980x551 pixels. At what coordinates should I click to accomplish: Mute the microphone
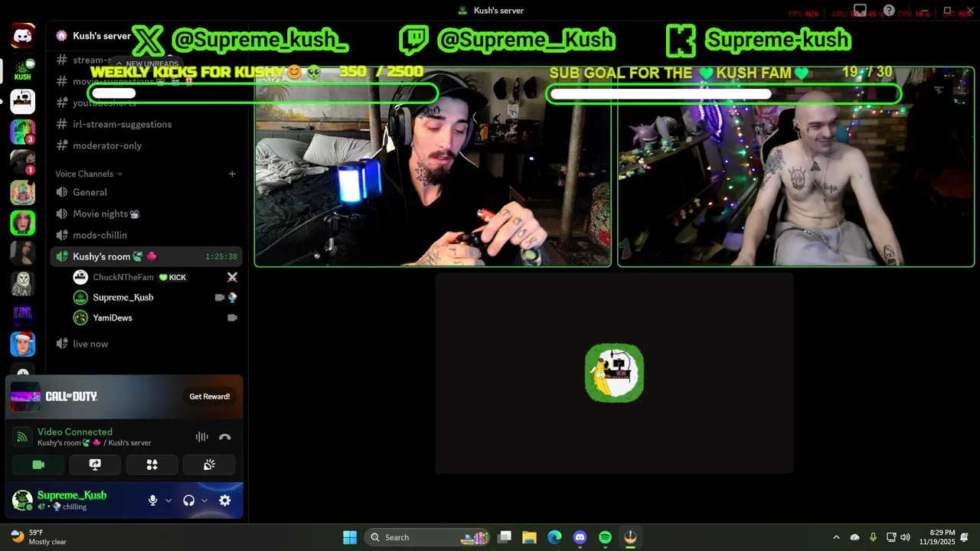coord(152,500)
